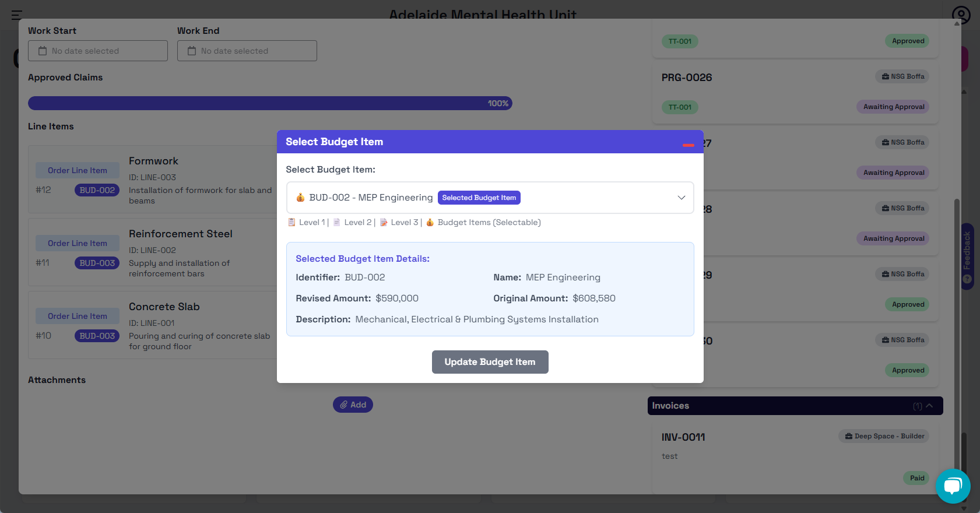Click BUD-003 badge on Concrete Slab

tap(97, 336)
